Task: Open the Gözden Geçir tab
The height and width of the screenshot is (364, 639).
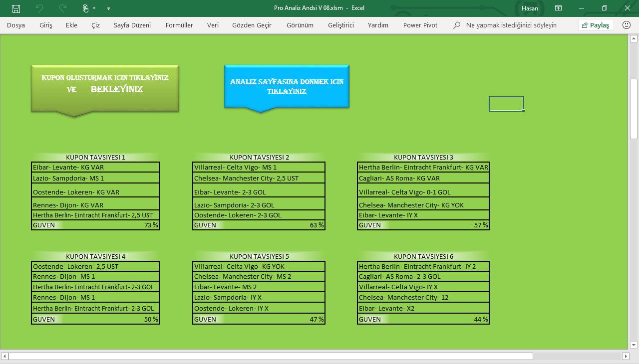Action: (x=252, y=25)
